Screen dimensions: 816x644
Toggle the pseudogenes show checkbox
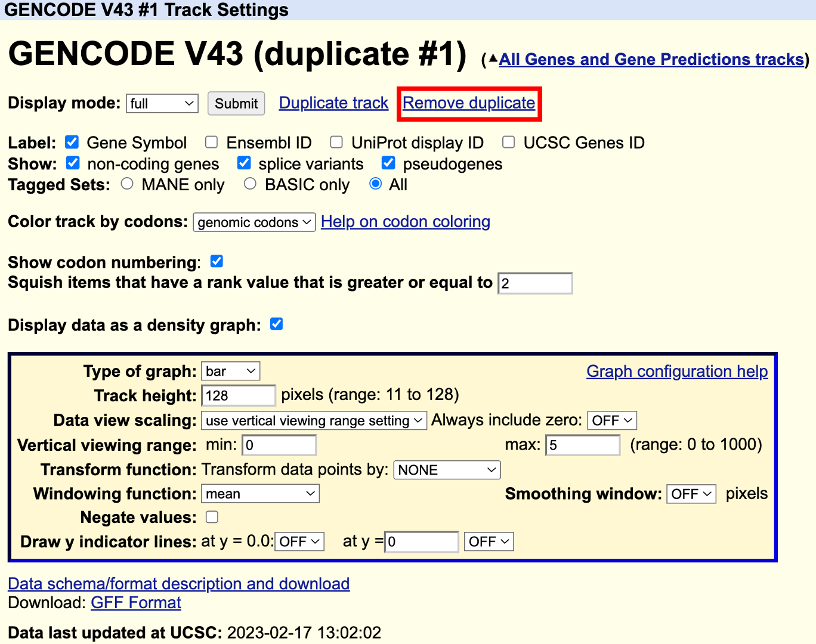point(388,163)
